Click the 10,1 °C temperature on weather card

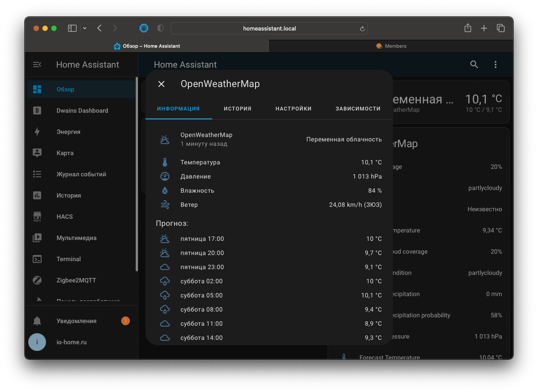pos(484,99)
